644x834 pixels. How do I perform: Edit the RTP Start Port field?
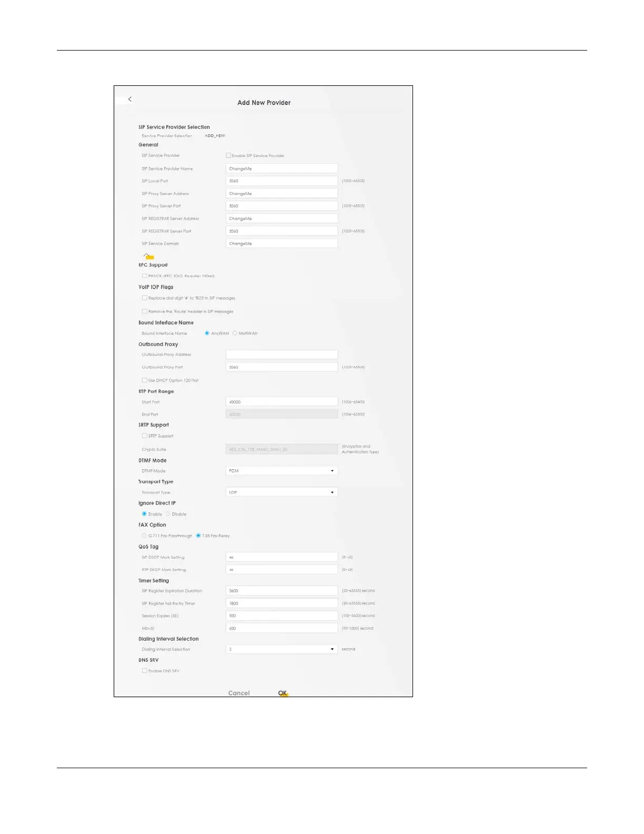tap(281, 402)
